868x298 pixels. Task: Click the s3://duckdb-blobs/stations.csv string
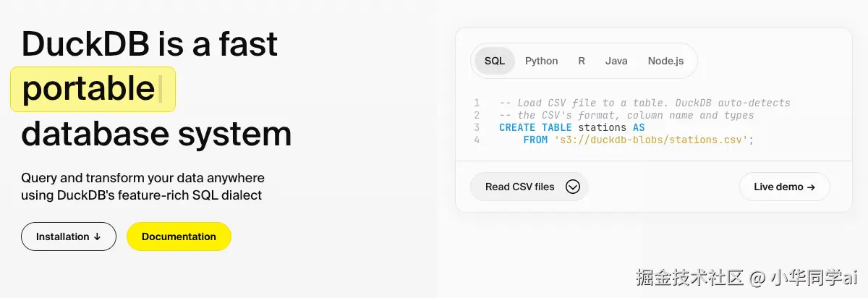(652, 140)
